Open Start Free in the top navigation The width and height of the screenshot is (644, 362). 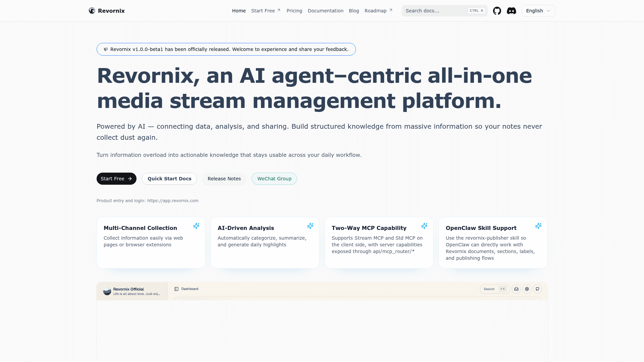coord(266,11)
